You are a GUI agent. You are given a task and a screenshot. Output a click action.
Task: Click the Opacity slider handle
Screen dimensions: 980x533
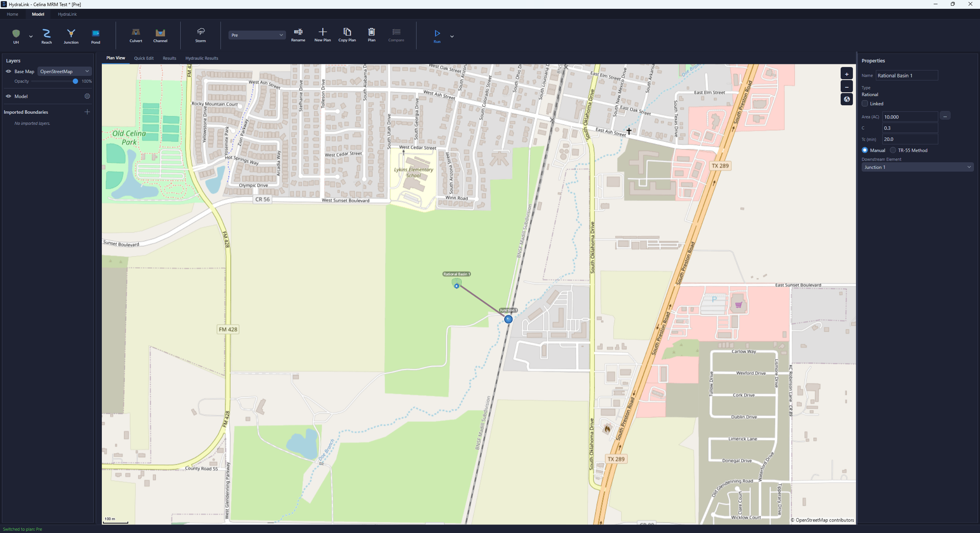75,81
